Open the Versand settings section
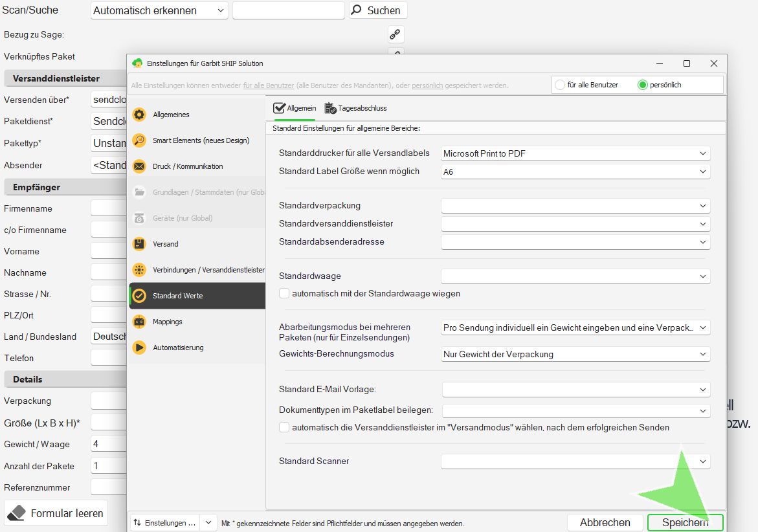 point(197,244)
